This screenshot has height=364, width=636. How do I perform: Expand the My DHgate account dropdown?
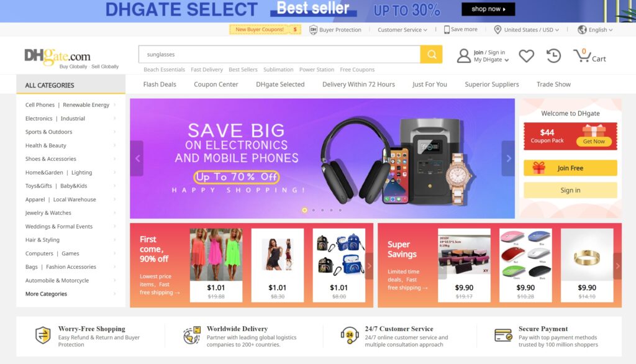[x=491, y=60]
